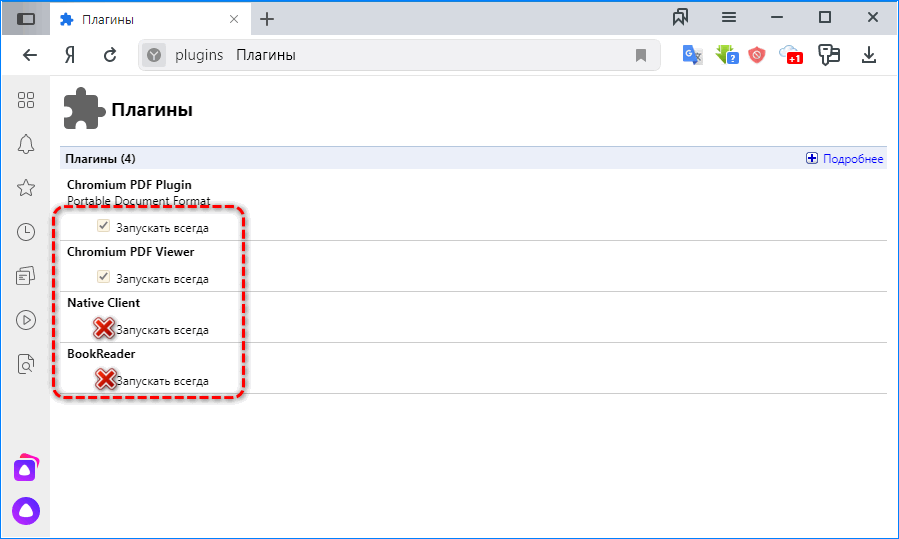The width and height of the screenshot is (899, 539).
Task: Open the services grid in the sidebar
Action: pyautogui.click(x=26, y=100)
